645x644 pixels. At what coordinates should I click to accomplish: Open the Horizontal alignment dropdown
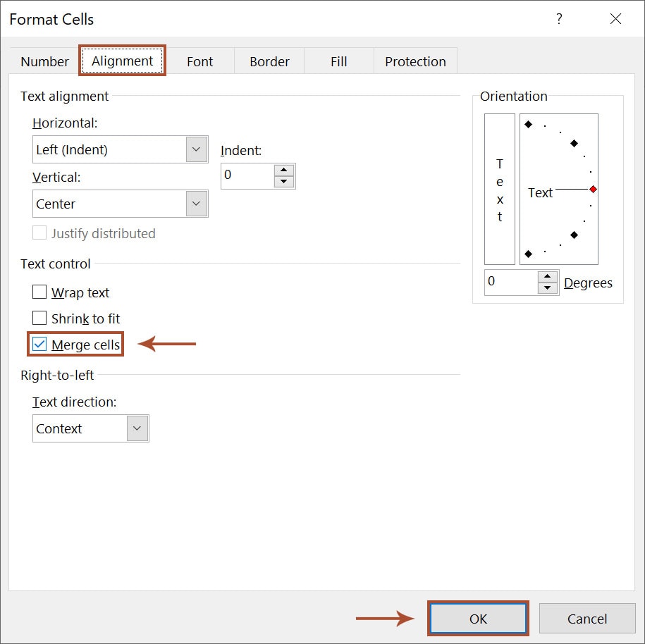pos(196,149)
